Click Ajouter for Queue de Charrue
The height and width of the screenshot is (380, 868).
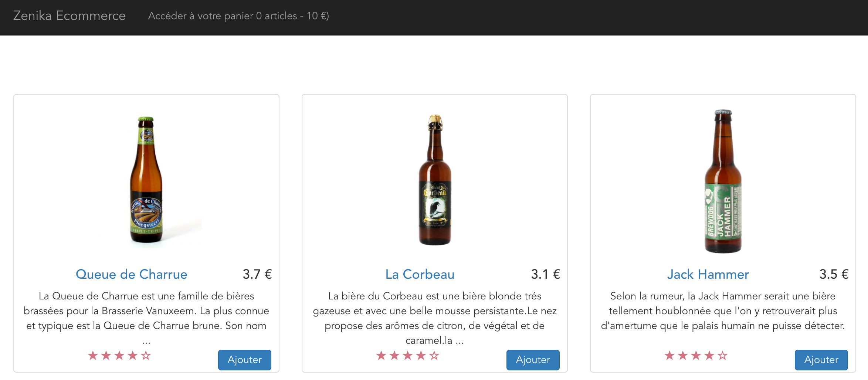244,360
